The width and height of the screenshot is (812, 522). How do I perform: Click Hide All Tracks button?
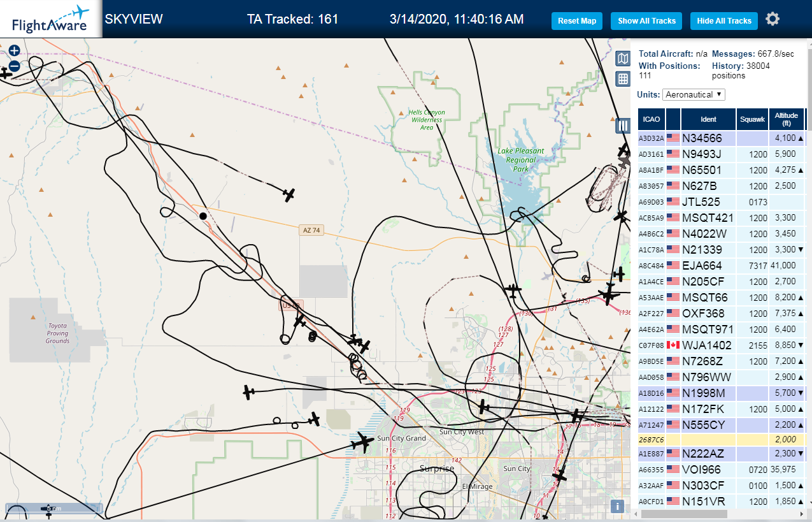pos(724,21)
